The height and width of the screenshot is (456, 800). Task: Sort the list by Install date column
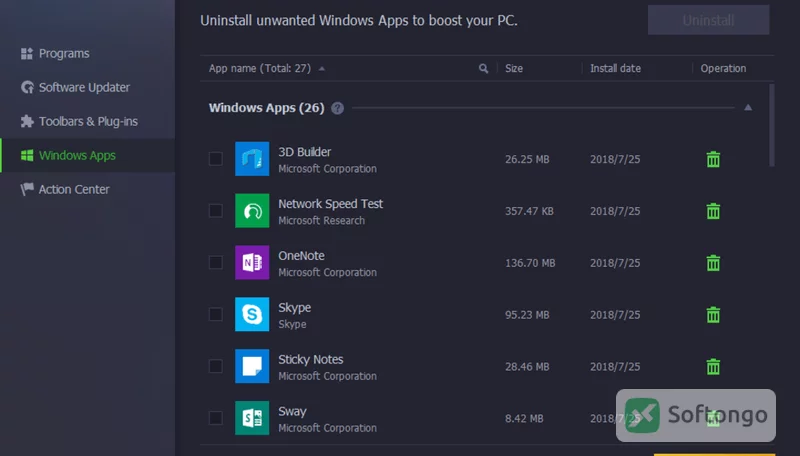point(615,68)
